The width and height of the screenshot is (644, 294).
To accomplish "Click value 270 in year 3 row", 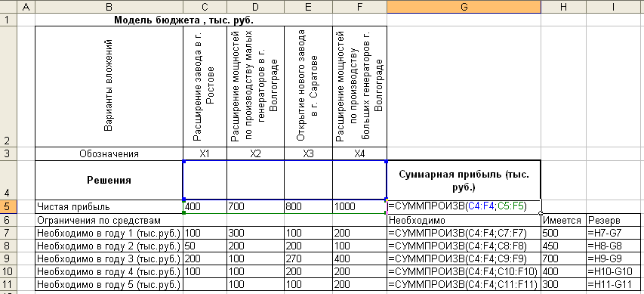I will (x=308, y=258).
